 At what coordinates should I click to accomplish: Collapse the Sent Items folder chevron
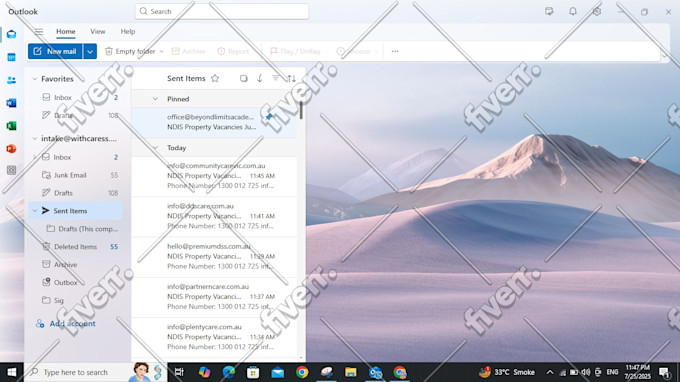point(35,211)
